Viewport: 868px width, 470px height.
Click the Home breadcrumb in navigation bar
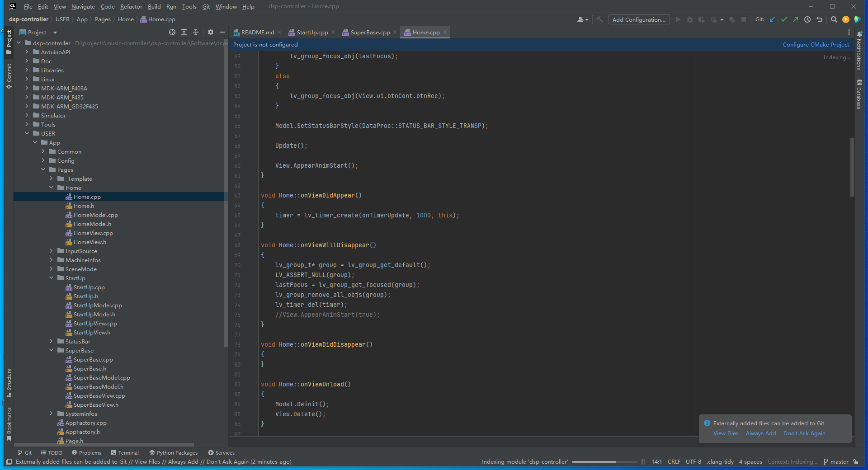[126, 19]
